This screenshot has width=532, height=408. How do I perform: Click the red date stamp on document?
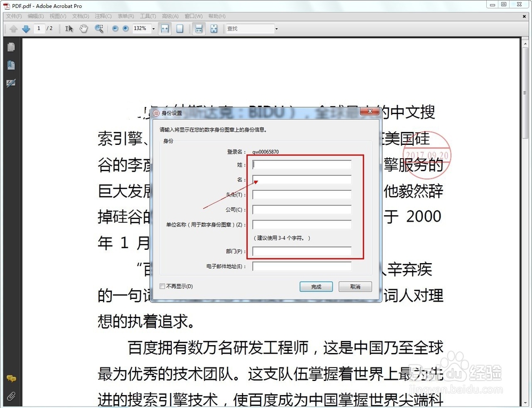pyautogui.click(x=427, y=155)
